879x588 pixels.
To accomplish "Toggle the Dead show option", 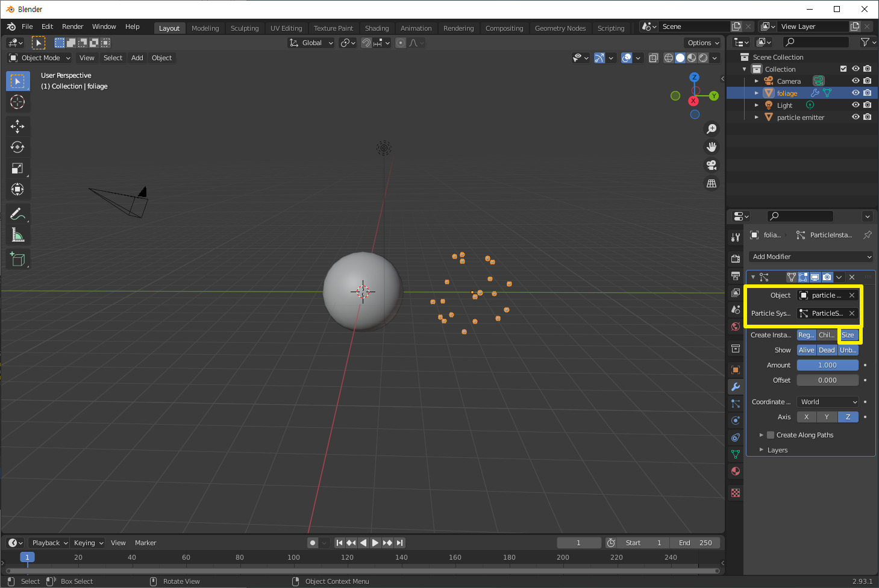I will tap(827, 350).
